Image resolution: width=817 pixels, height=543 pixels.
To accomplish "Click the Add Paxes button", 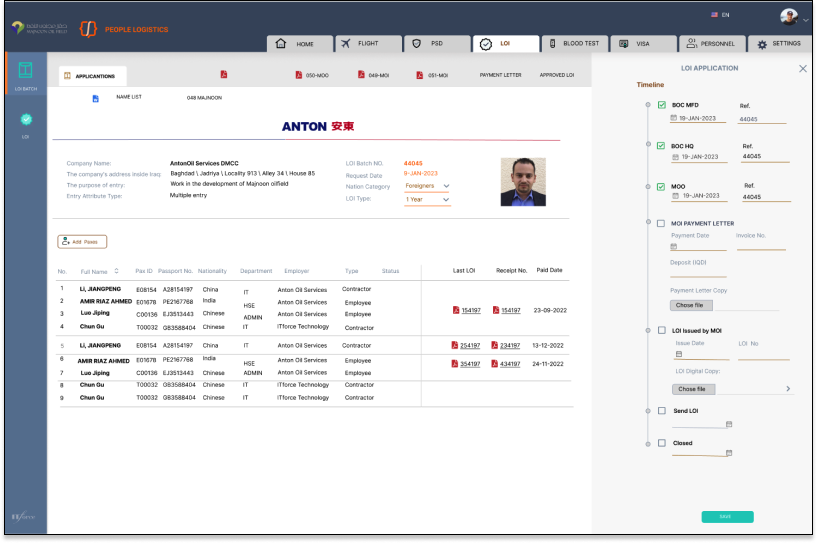I will click(x=82, y=241).
